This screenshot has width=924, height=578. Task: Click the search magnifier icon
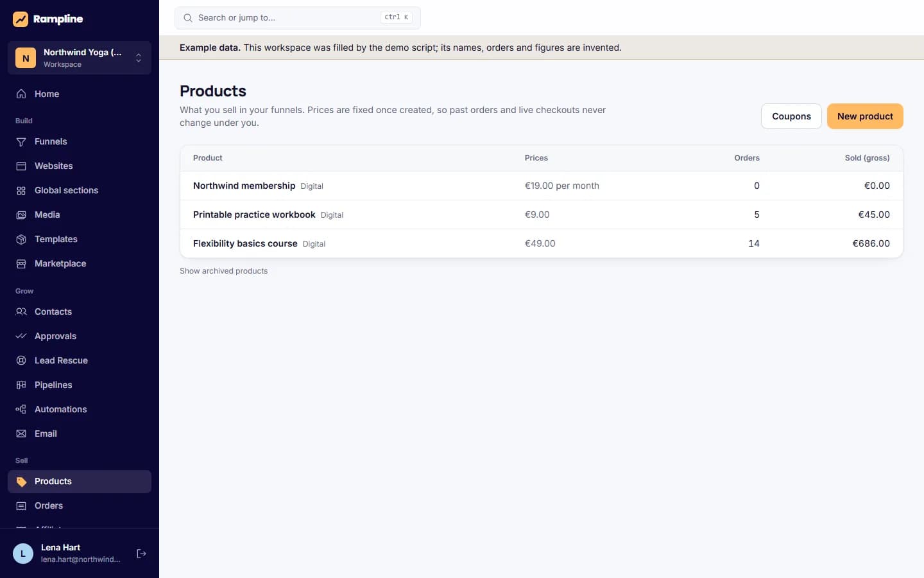pos(188,18)
